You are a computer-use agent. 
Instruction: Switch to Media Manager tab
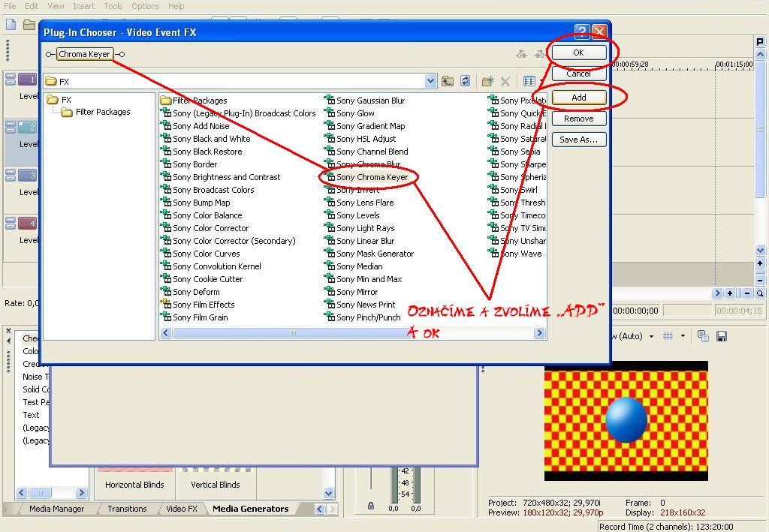[56, 509]
